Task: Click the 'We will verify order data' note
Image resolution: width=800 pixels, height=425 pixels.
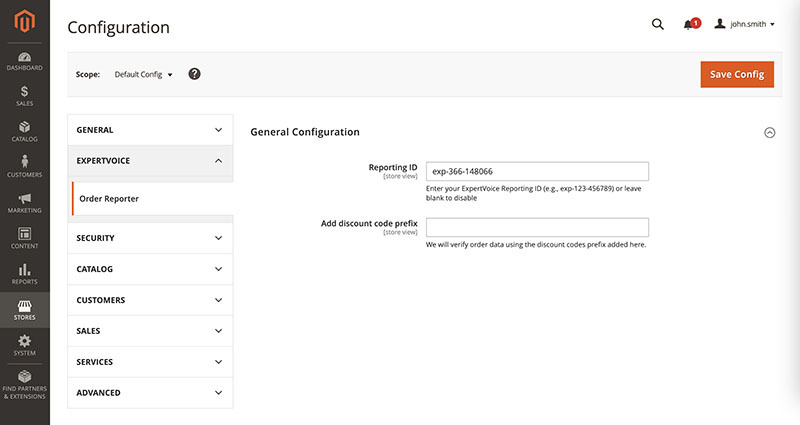Action: (536, 245)
